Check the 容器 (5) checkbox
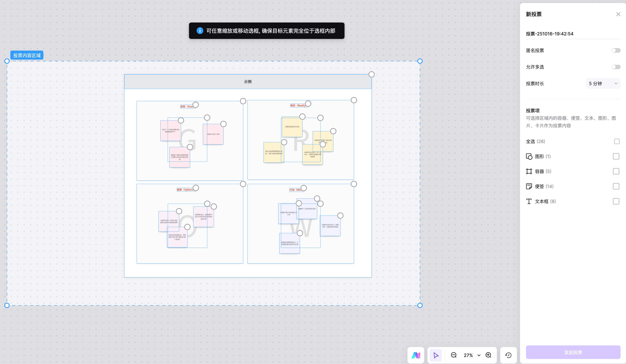Image resolution: width=626 pixels, height=364 pixels. (x=616, y=171)
